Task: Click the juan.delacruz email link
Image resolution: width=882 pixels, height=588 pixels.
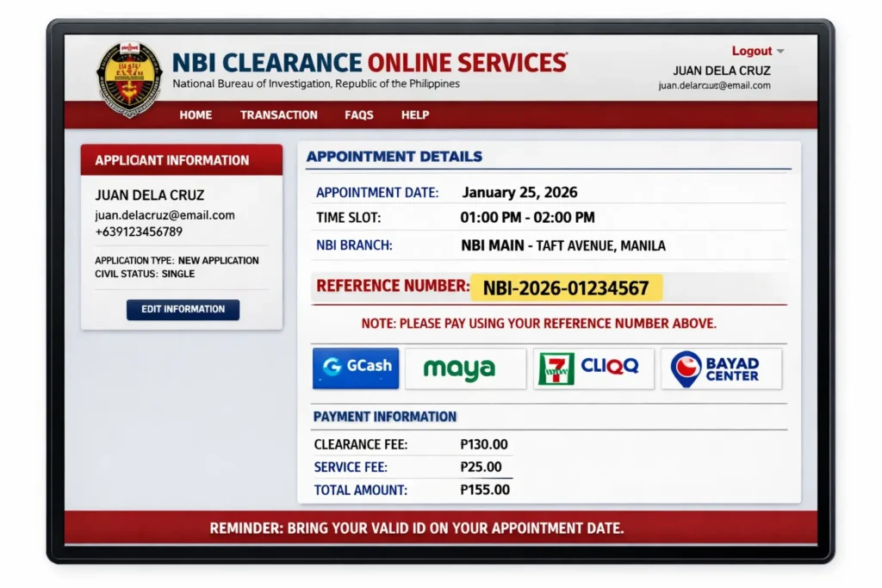Action: tap(714, 86)
